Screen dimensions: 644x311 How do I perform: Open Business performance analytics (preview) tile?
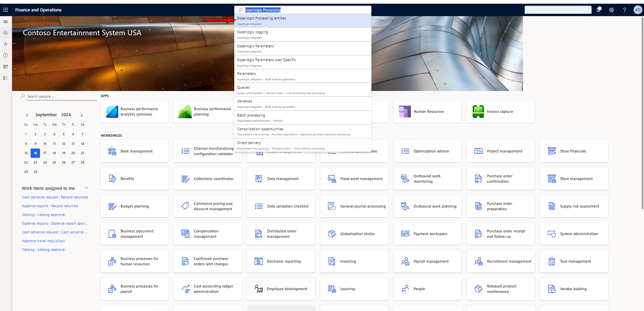134,112
